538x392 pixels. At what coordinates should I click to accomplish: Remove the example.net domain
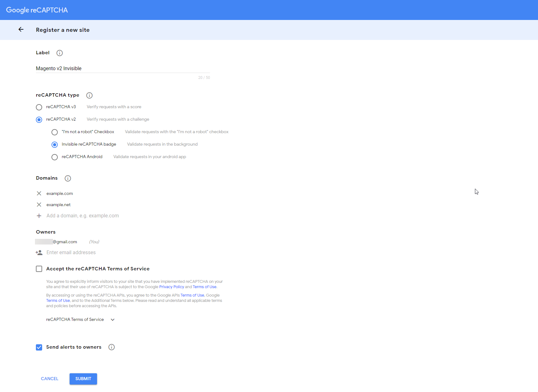click(x=39, y=205)
